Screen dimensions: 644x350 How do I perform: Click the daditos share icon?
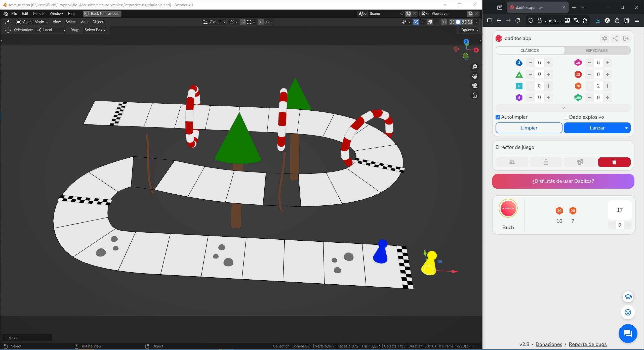coord(615,38)
